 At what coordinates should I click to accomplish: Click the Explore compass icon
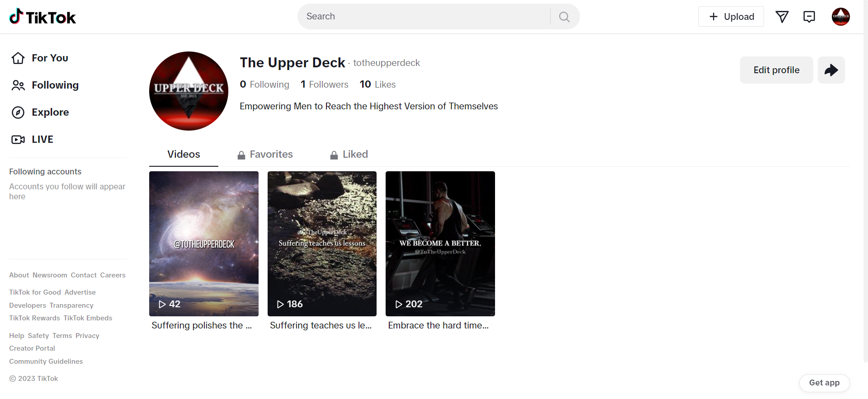[18, 112]
